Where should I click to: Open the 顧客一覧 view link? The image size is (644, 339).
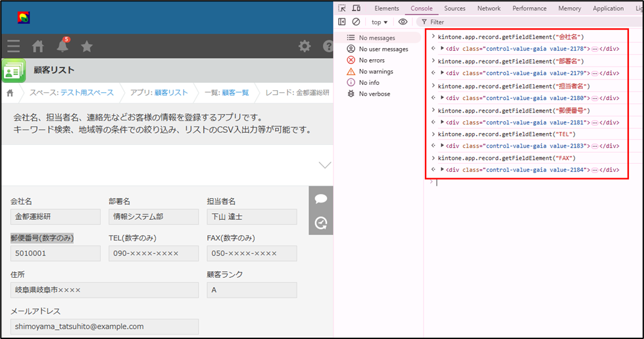235,93
